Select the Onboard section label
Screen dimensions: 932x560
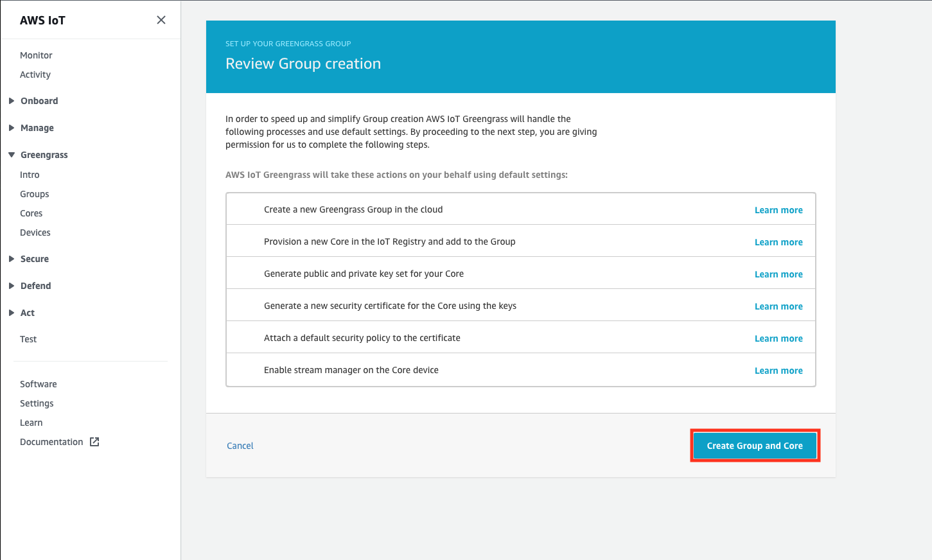39,101
